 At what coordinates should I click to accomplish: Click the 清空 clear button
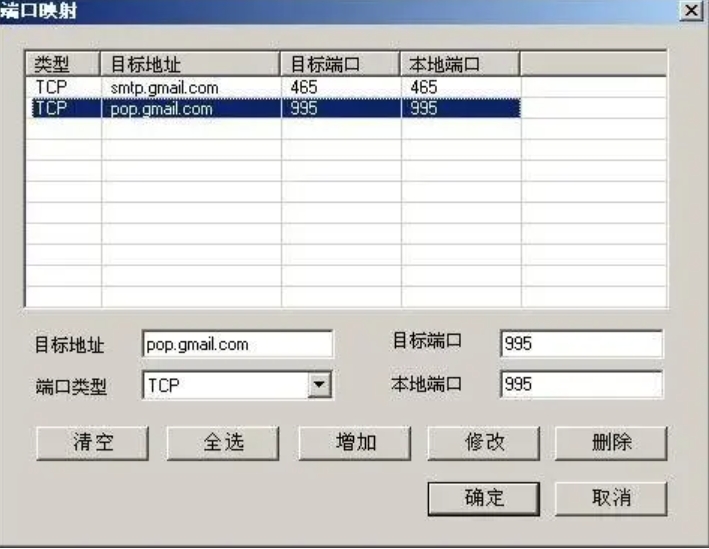point(93,443)
